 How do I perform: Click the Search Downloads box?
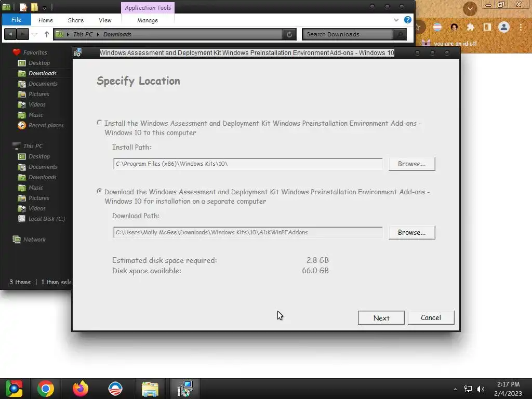pyautogui.click(x=348, y=34)
